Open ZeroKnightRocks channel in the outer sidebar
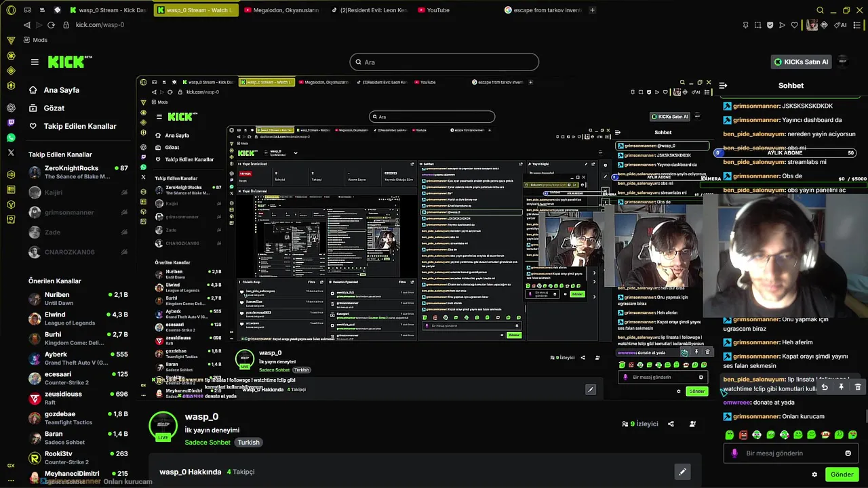This screenshot has width=868, height=488. pyautogui.click(x=78, y=172)
